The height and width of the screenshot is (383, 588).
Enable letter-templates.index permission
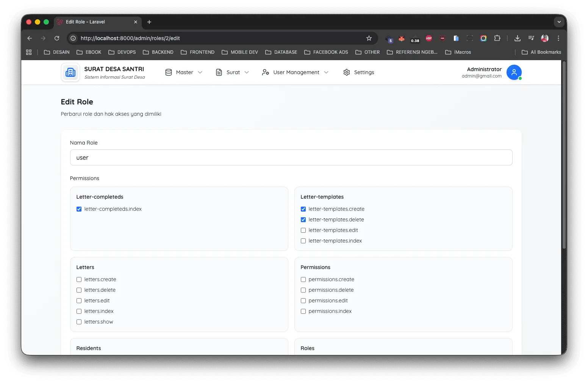coord(303,241)
